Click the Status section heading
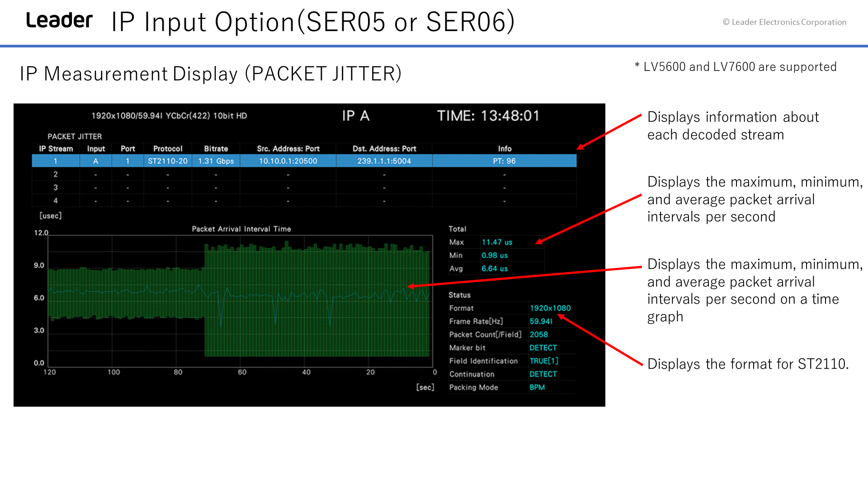 tap(459, 295)
